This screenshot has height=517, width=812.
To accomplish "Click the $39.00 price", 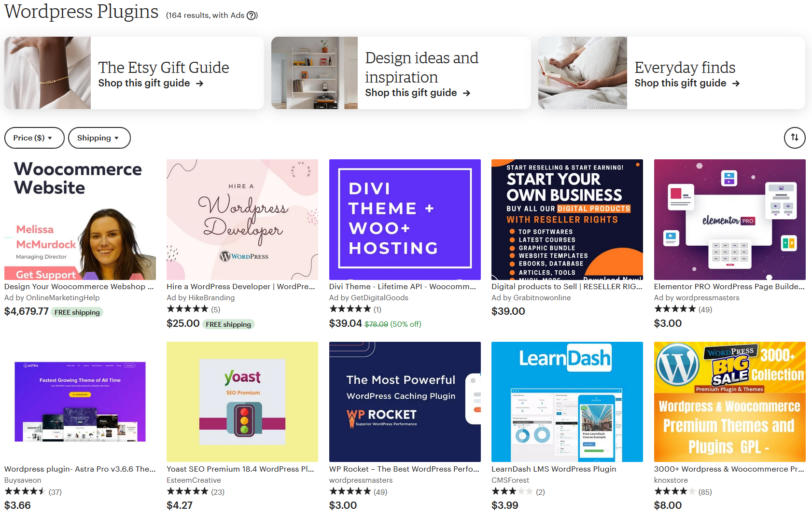I will pos(508,311).
